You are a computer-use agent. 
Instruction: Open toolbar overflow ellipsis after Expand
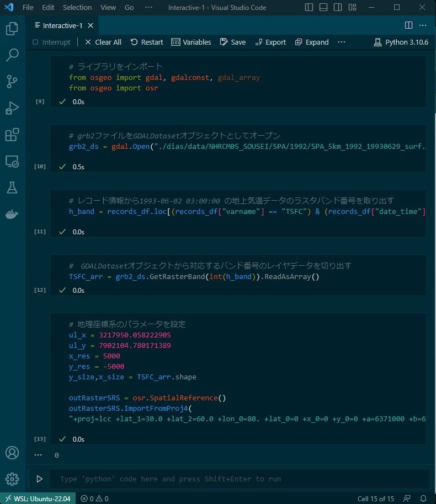click(x=342, y=42)
